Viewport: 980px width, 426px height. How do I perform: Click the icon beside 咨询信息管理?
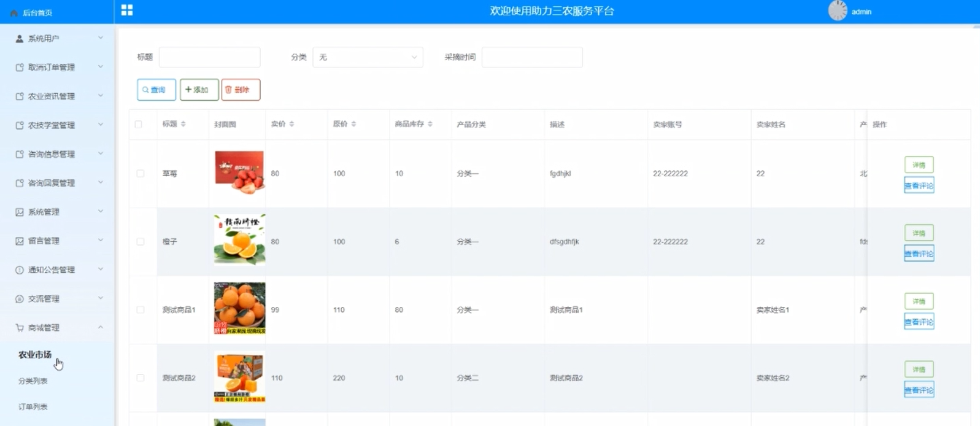coord(20,154)
